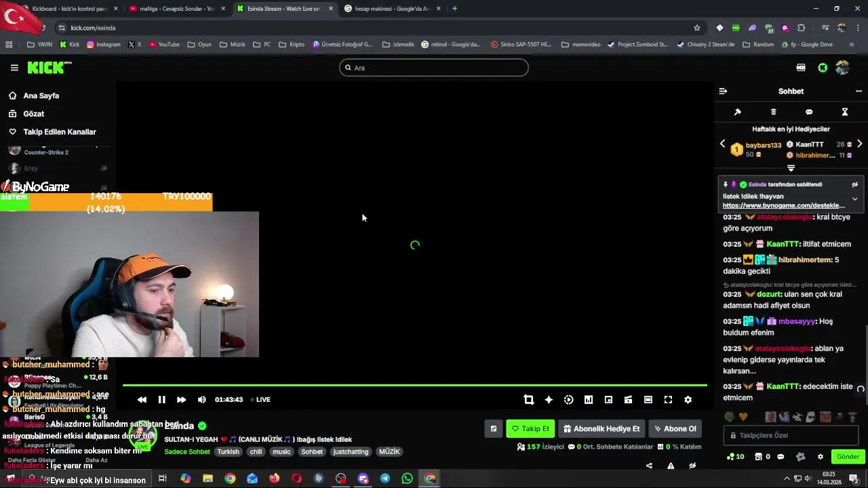Click the crossed-eye hide icon below stats
Screen dimensions: 868x488
692,466
